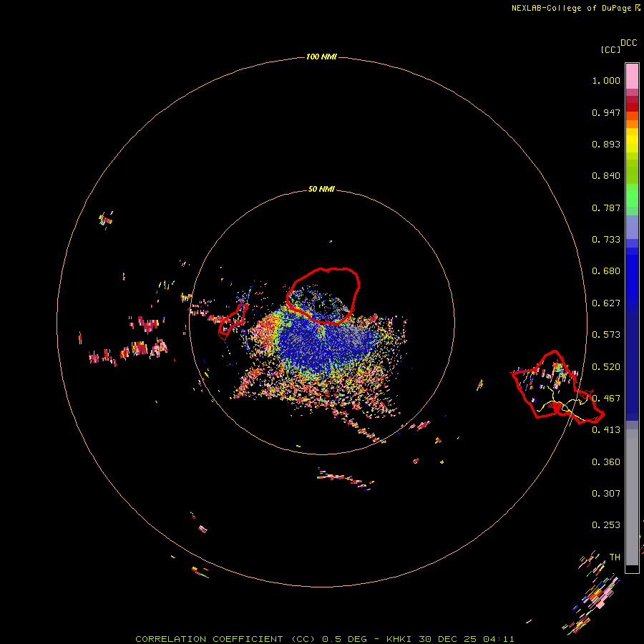This screenshot has height=644, width=644.
Task: Click the small red island outline left of center
Action: [233, 321]
